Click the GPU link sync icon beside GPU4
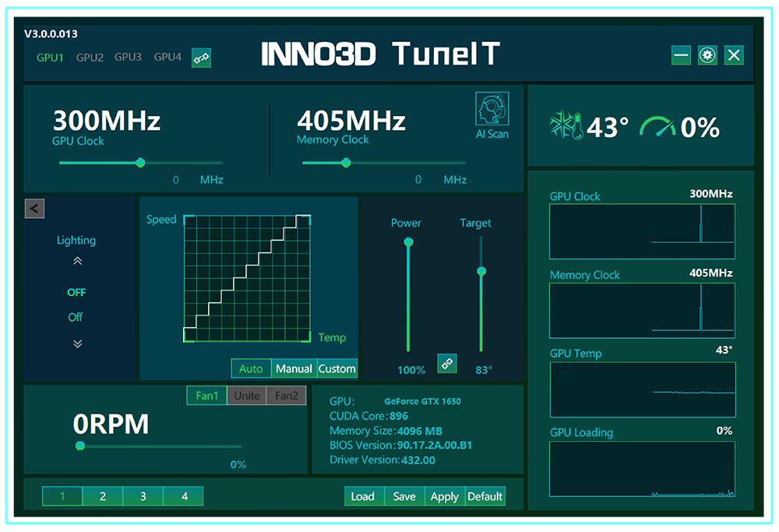 tap(201, 58)
